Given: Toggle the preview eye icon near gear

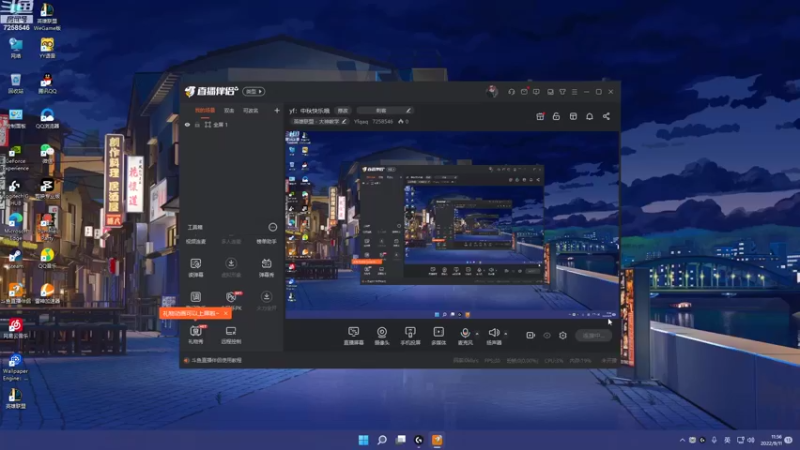Looking at the screenshot, I should 547,335.
